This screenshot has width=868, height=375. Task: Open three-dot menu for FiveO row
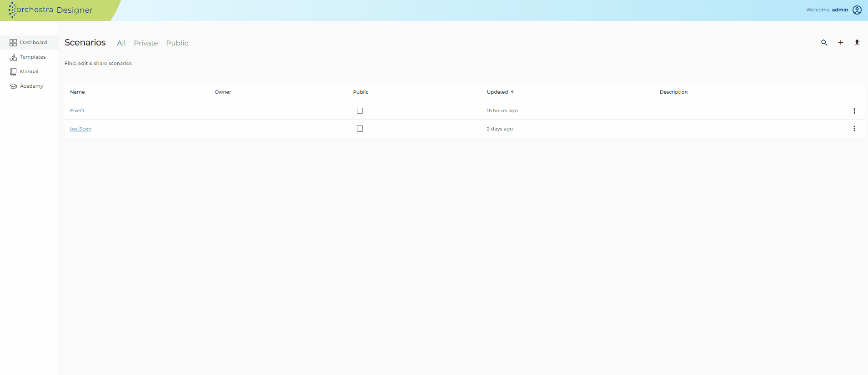[854, 111]
